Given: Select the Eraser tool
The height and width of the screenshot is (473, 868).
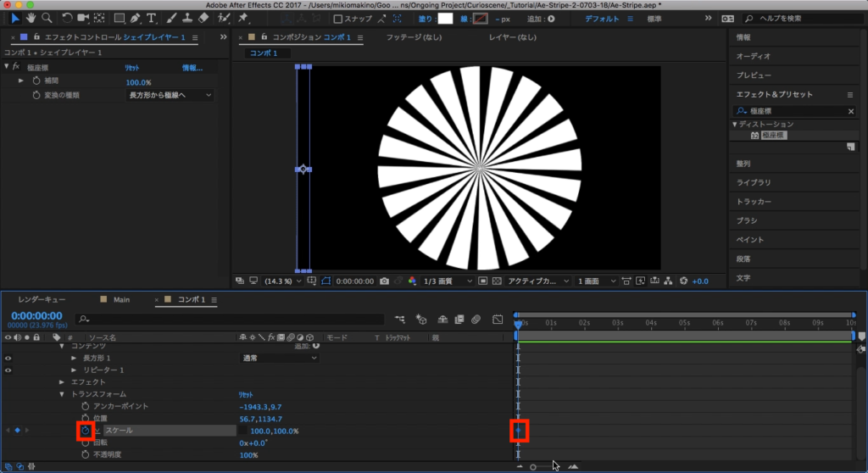Looking at the screenshot, I should point(203,18).
